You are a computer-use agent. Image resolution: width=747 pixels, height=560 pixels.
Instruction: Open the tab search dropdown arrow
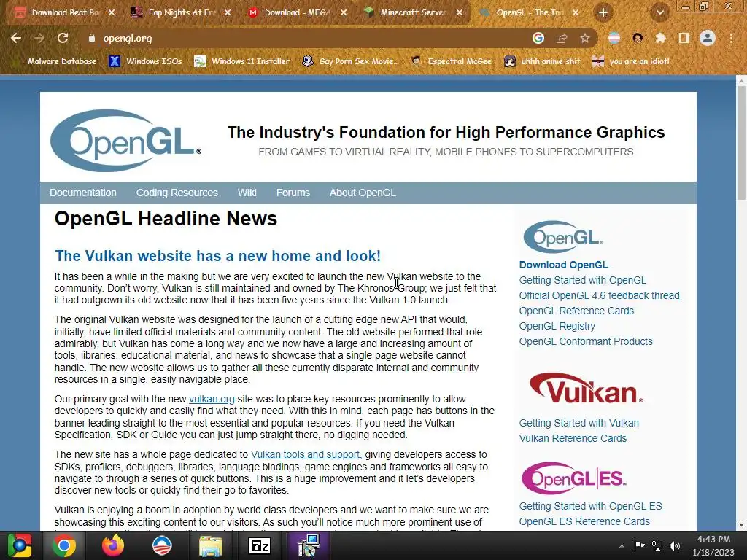coord(660,13)
